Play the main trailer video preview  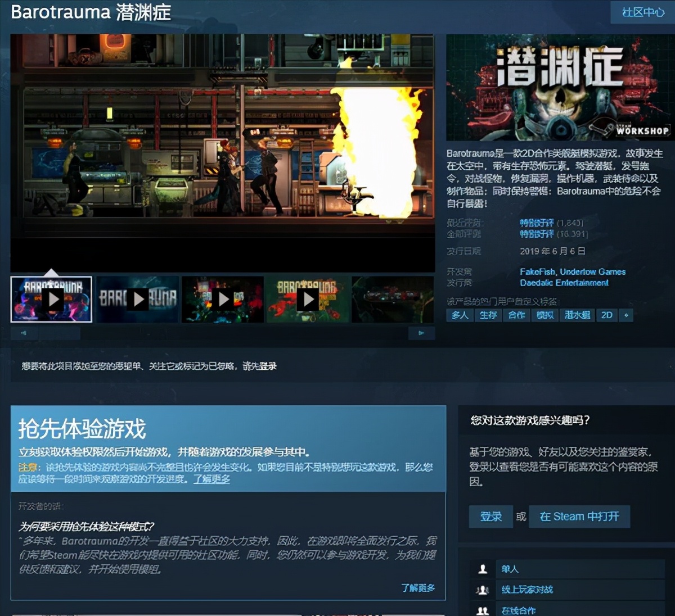coord(222,153)
